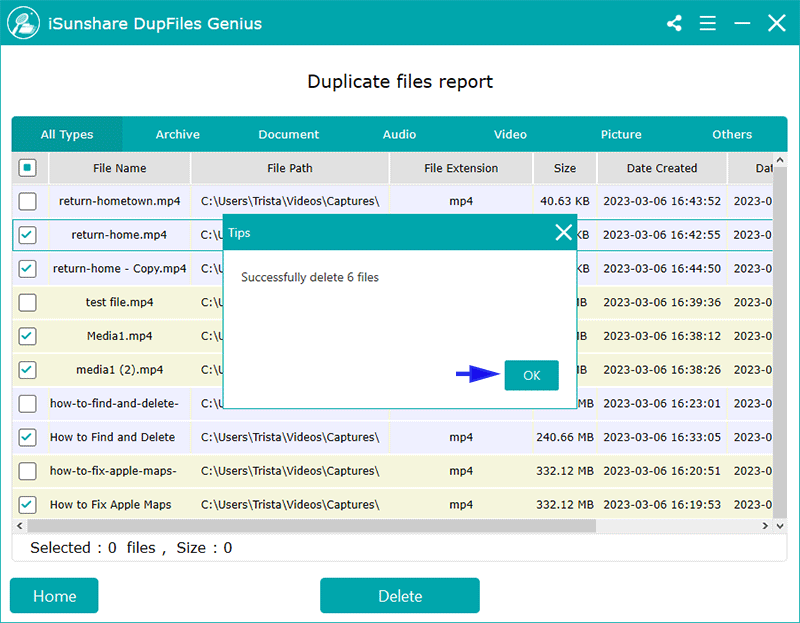The width and height of the screenshot is (800, 623).
Task: Open the Picture tab
Action: (x=621, y=134)
